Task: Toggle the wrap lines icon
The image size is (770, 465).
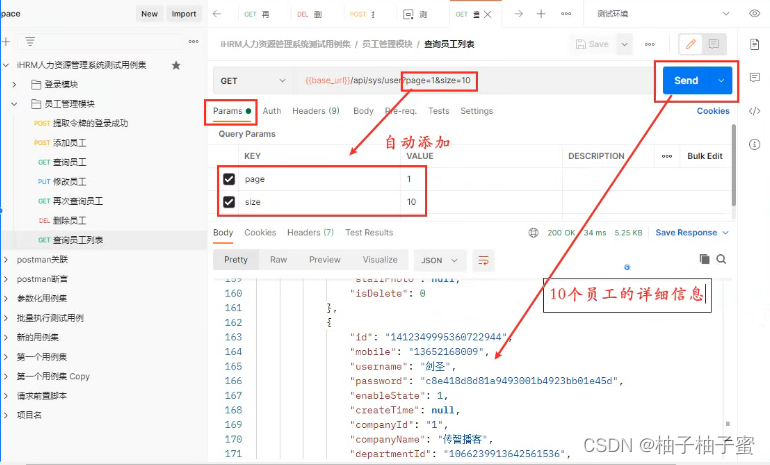Action: pos(483,260)
